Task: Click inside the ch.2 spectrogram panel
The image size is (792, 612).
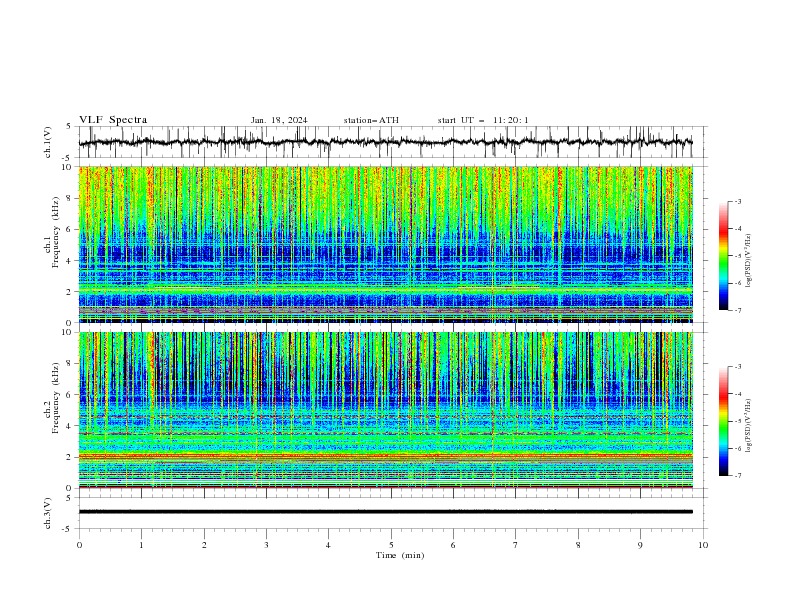Action: [385, 410]
